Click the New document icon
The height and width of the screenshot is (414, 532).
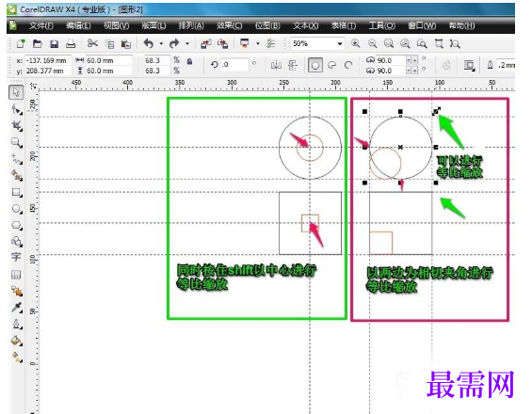[21, 43]
